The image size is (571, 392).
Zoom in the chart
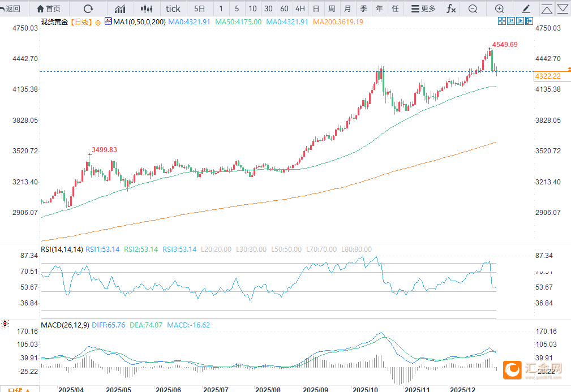click(499, 8)
